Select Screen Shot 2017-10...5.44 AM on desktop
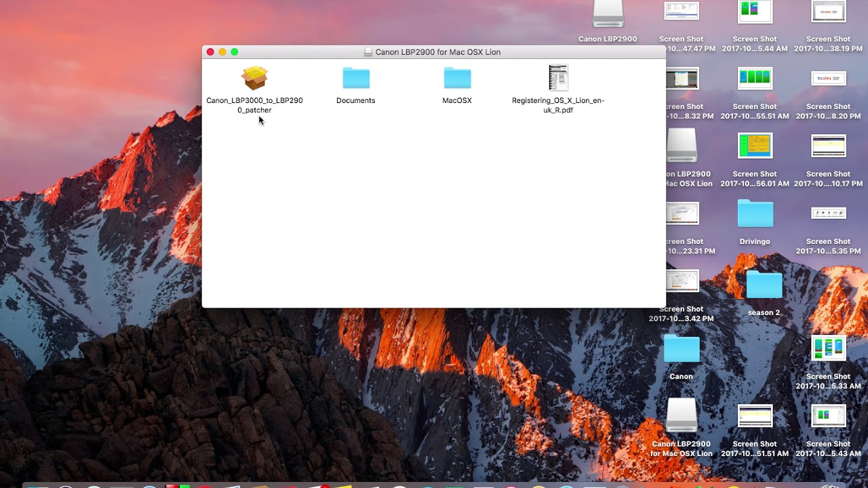This screenshot has width=868, height=488. tap(755, 12)
